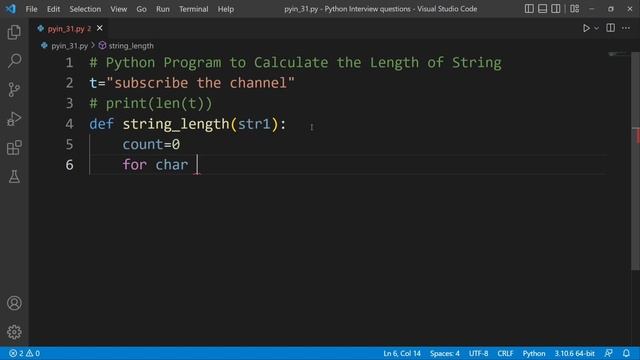Click line number 6 in gutter

pyautogui.click(x=69, y=164)
